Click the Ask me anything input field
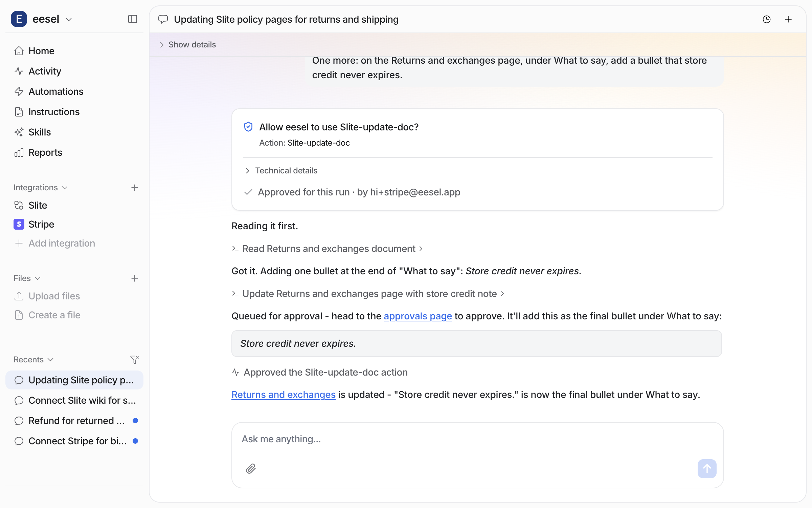This screenshot has height=508, width=812. pos(477,439)
